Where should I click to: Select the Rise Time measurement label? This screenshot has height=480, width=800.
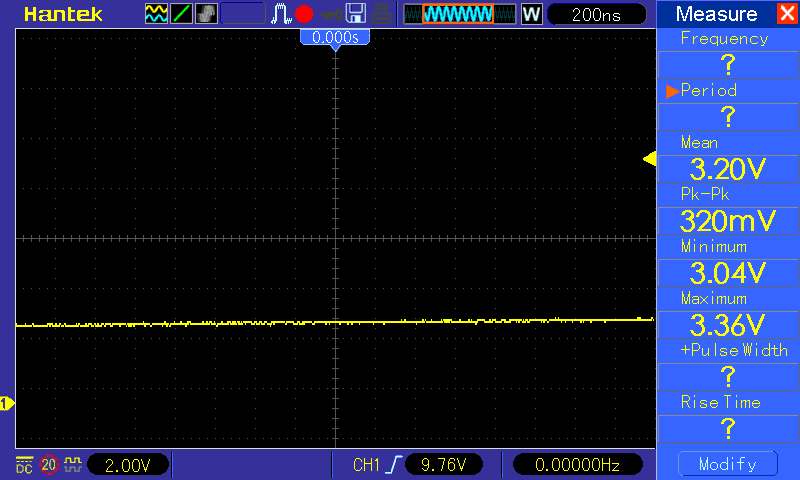(x=720, y=402)
